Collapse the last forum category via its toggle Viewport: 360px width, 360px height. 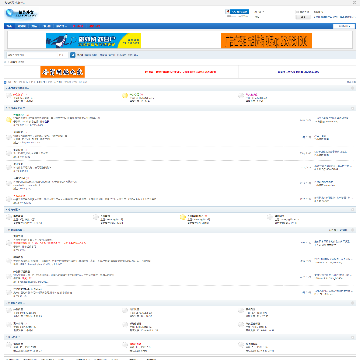352,338
